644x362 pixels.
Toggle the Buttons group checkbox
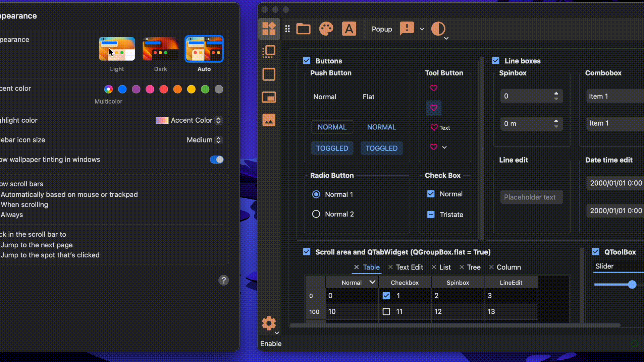click(307, 61)
